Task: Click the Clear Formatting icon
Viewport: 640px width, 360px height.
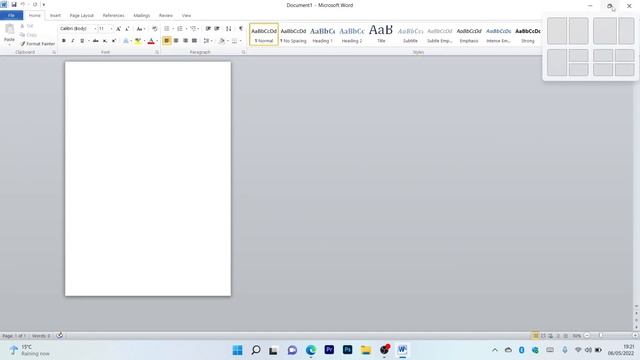Action: point(154,29)
